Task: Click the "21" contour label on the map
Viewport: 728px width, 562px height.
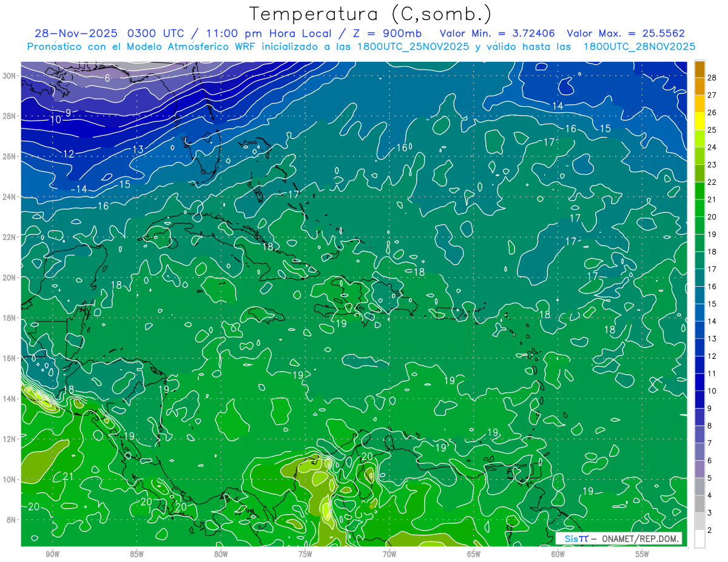Action: click(68, 477)
